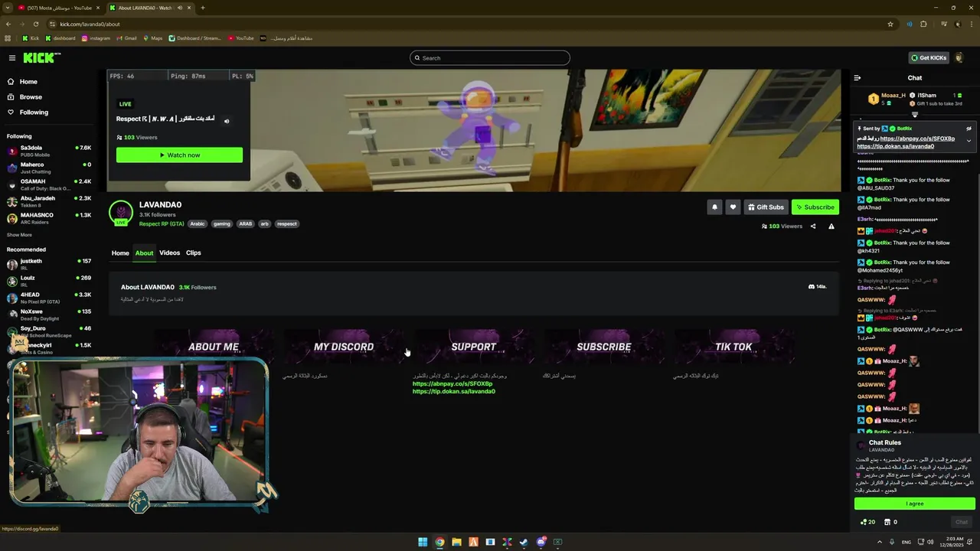Bookmark this page with star icon

click(890, 24)
